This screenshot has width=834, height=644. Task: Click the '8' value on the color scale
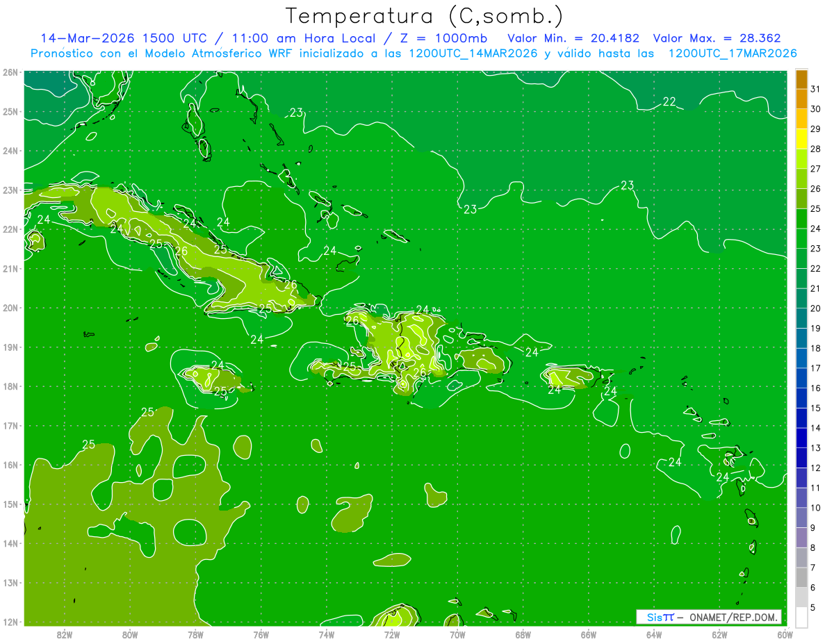pyautogui.click(x=813, y=548)
